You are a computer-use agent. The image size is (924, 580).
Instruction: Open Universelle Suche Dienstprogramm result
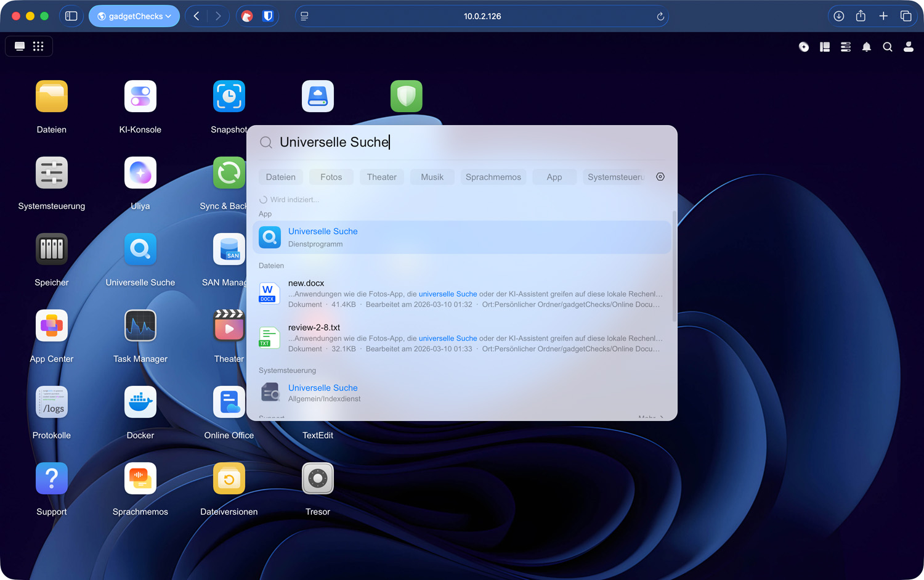(462, 237)
